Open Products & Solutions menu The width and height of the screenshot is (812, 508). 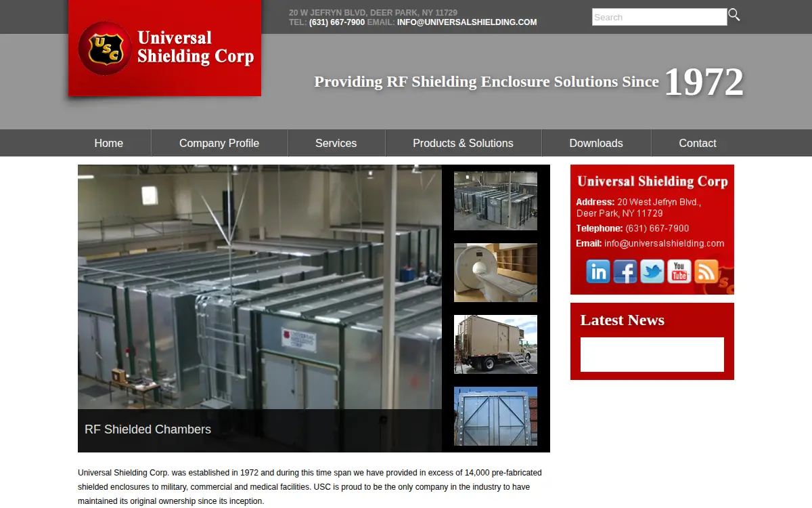coord(464,143)
